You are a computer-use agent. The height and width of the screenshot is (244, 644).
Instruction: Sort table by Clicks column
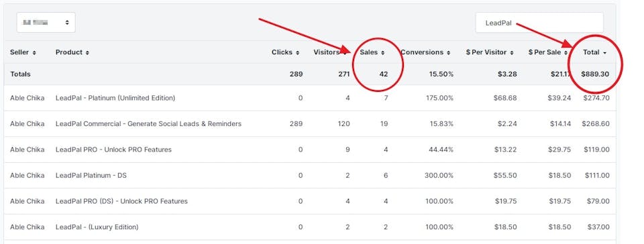coord(286,52)
